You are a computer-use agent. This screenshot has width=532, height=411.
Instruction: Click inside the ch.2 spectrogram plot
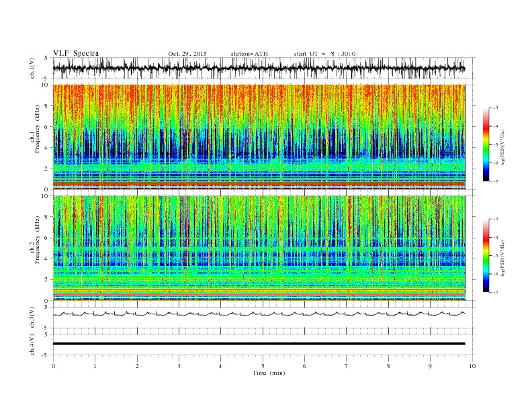coord(259,248)
